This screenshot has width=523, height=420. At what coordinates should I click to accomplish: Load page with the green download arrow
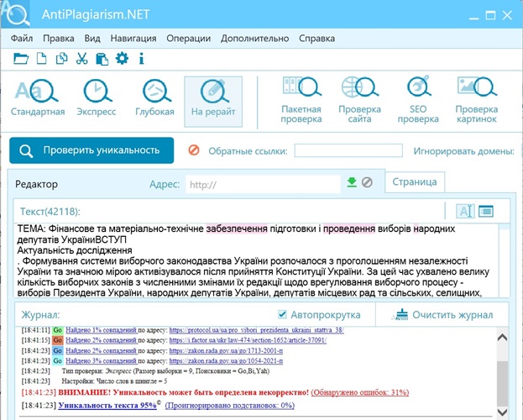pos(352,182)
